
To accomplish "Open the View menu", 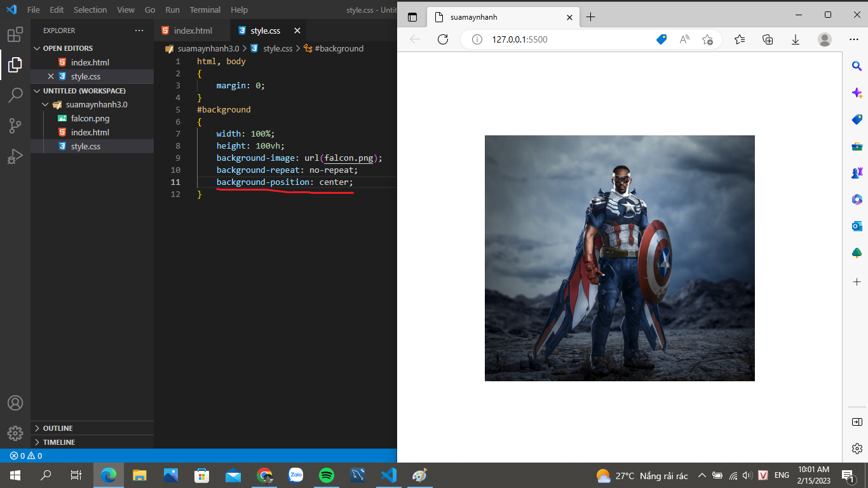I will 126,10.
